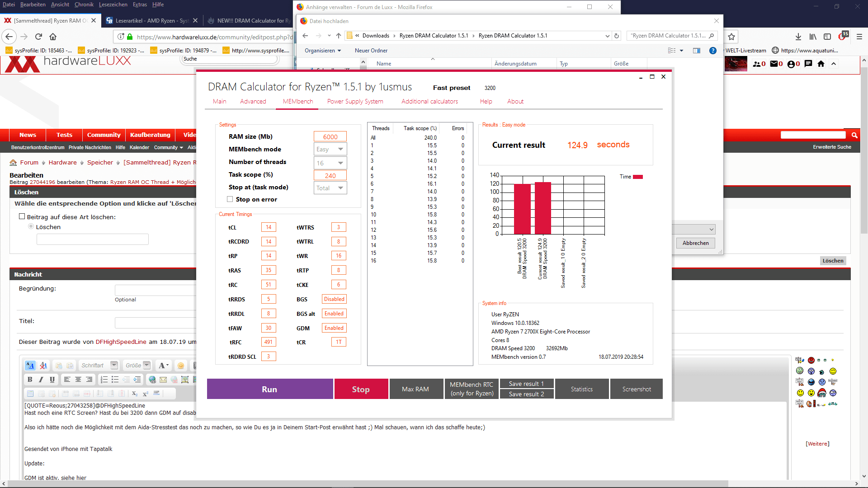Screen dimensions: 868x488
Task: Open the MEMbench mode dropdown
Action: click(x=330, y=149)
